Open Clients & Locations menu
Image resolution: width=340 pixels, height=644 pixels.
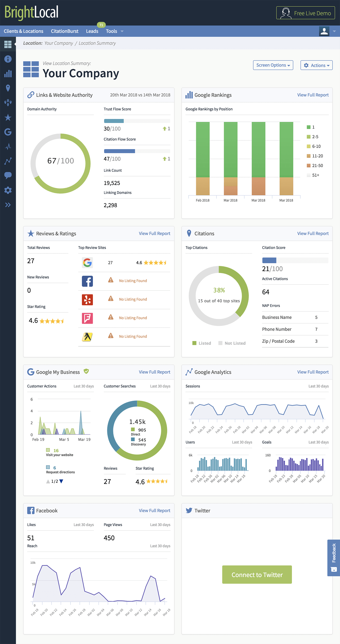[24, 31]
